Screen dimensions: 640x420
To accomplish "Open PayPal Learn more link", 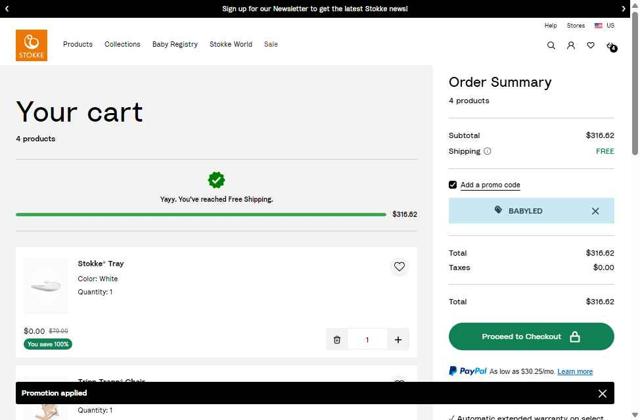I will click(x=575, y=372).
